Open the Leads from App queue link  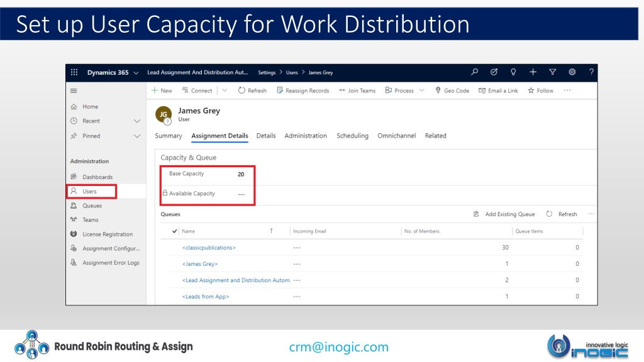206,297
